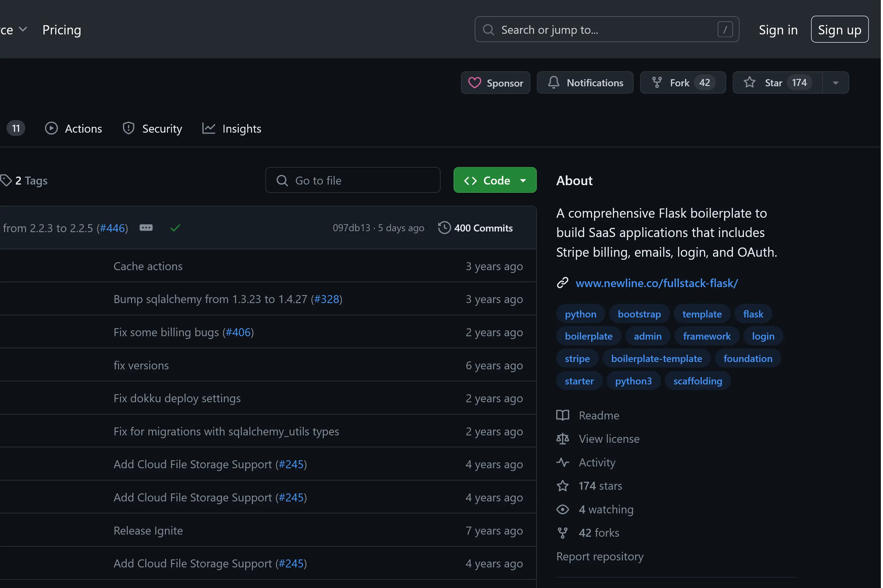883x588 pixels.
Task: Open commit history clock icon
Action: click(444, 228)
